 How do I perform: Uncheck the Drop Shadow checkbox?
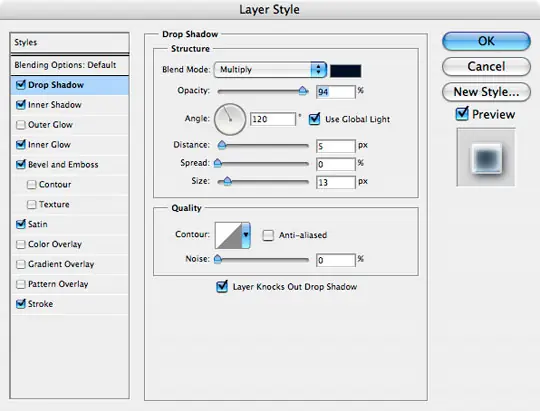coord(21,84)
